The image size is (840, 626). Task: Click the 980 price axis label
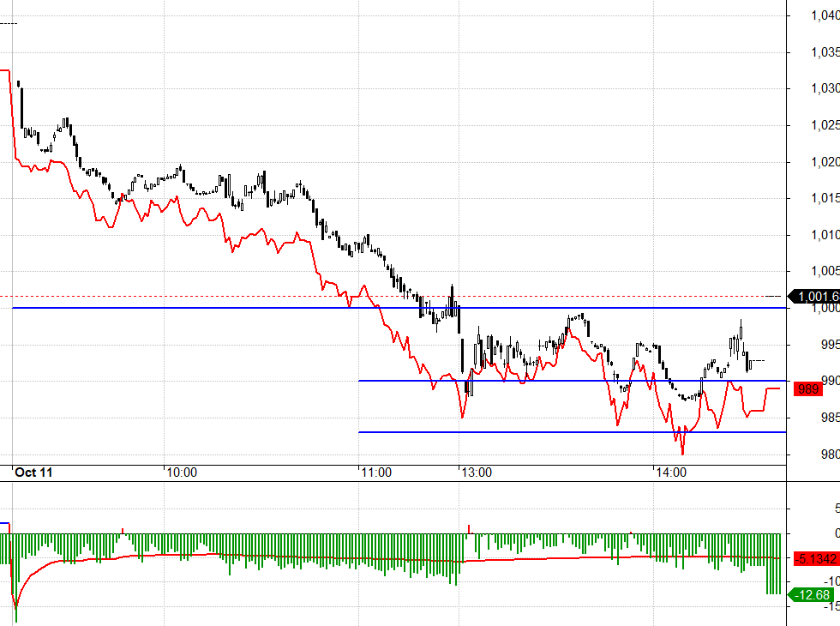tap(831, 454)
